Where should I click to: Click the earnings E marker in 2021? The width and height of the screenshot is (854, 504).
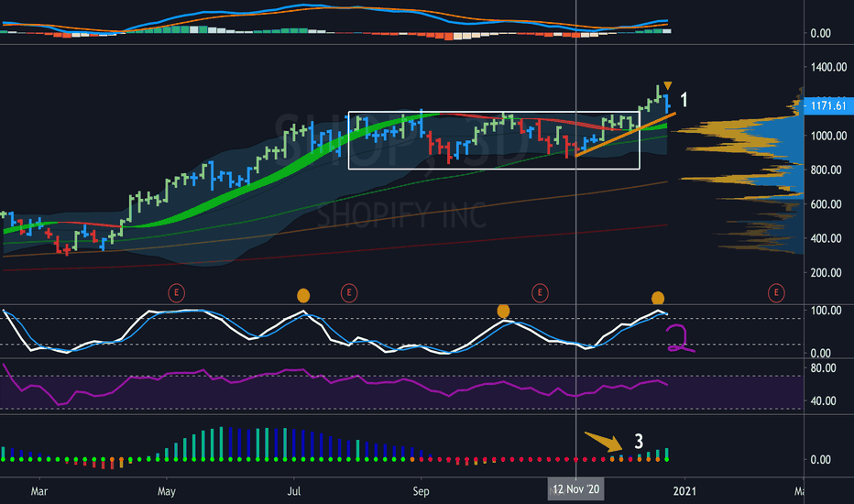776,293
